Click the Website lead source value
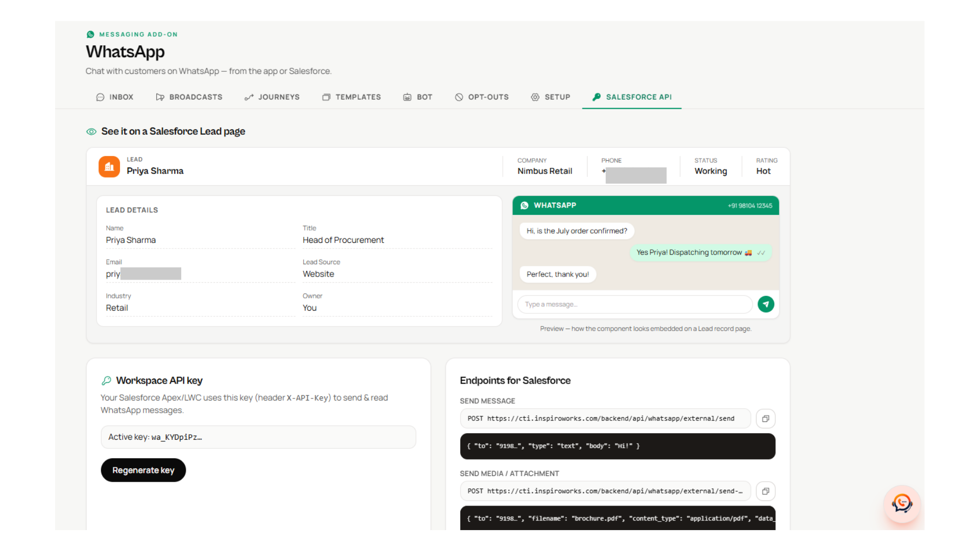The image size is (980, 551). click(318, 274)
